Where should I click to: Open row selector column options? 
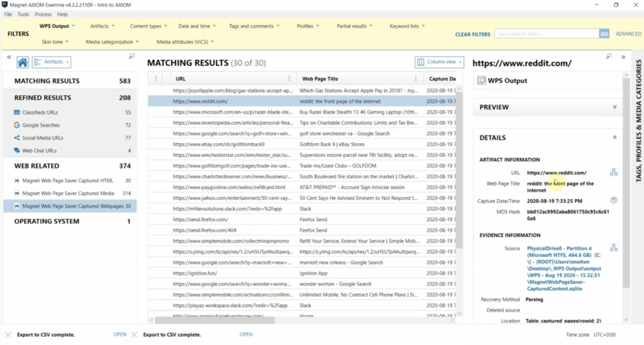pos(156,79)
